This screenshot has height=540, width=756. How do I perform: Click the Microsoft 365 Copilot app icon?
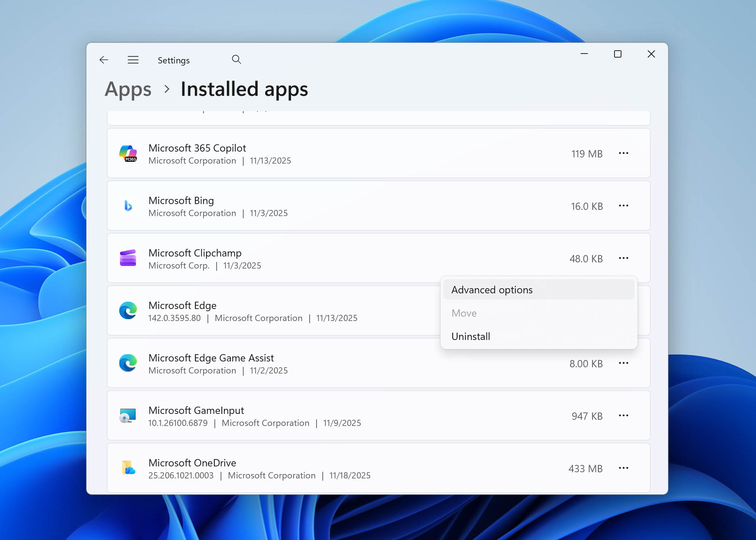click(128, 153)
